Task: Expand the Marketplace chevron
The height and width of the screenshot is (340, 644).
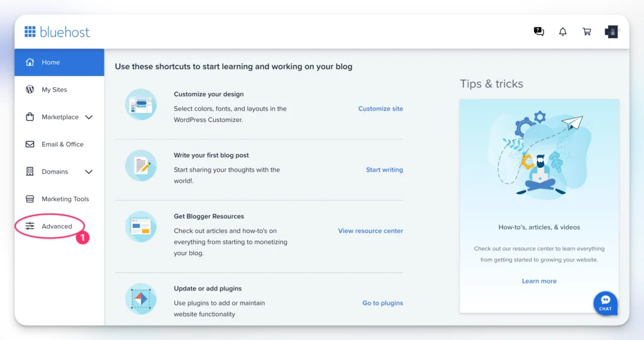Action: (89, 117)
